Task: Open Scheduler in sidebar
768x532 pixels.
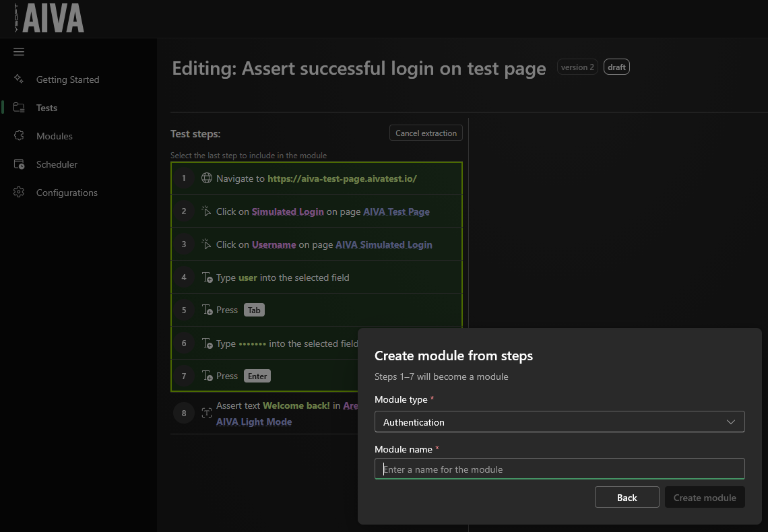Action: point(57,164)
